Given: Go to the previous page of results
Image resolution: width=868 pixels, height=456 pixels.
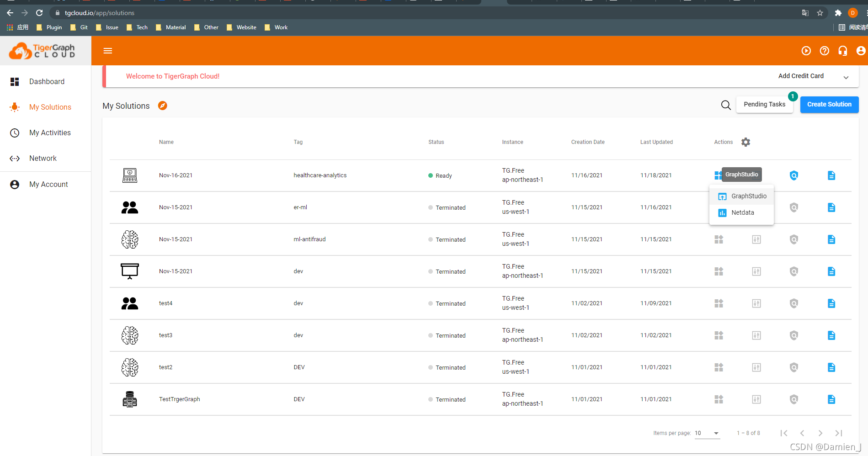Looking at the screenshot, I should point(802,433).
